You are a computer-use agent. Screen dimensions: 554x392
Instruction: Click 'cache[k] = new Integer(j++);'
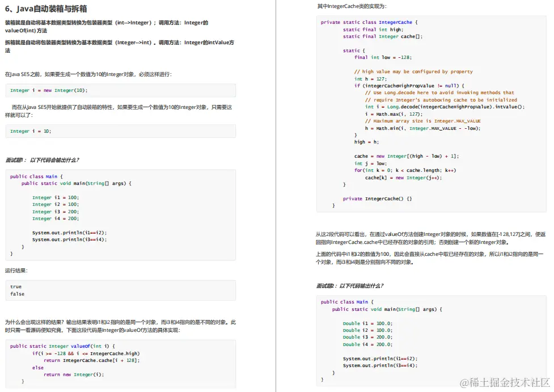pos(404,178)
